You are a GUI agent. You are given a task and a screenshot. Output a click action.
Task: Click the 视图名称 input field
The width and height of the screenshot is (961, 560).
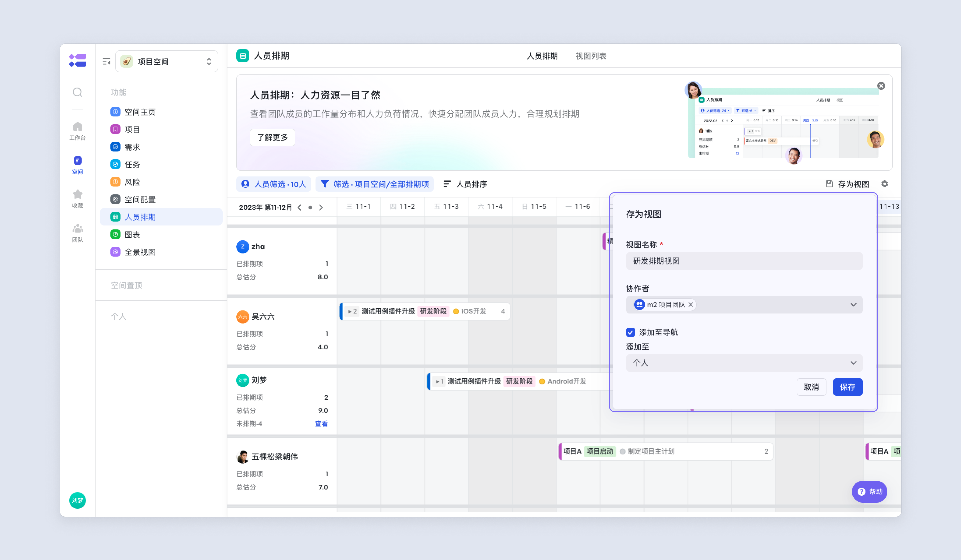[x=744, y=261]
